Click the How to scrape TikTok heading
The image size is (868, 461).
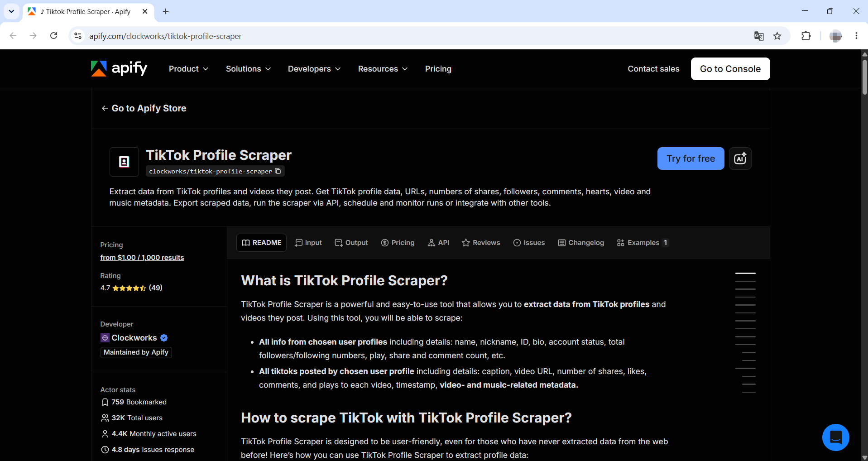(x=406, y=418)
